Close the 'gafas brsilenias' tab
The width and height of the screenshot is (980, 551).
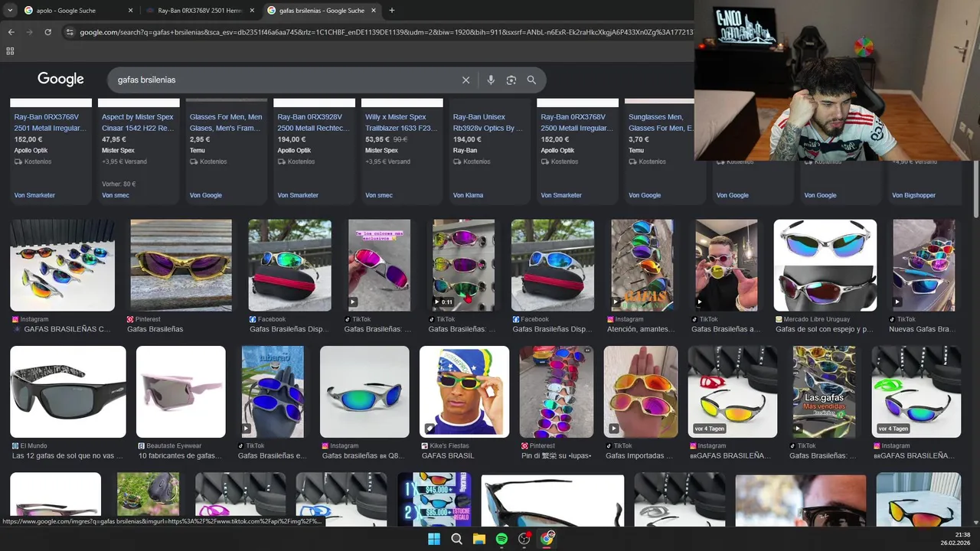point(374,11)
